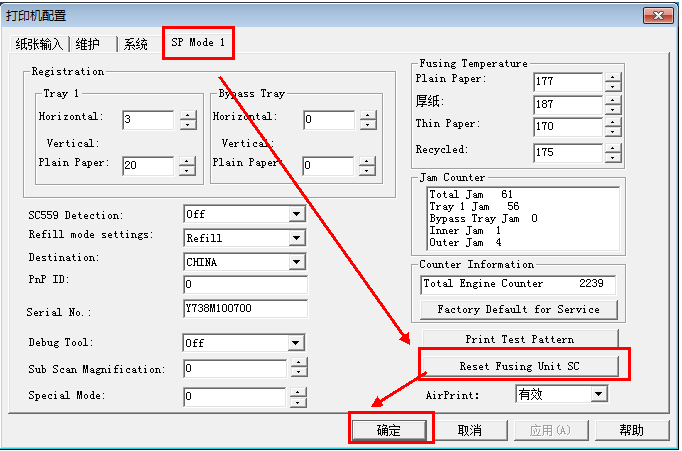Open the 系统 tab
Screen dimensions: 682x451
[136, 44]
